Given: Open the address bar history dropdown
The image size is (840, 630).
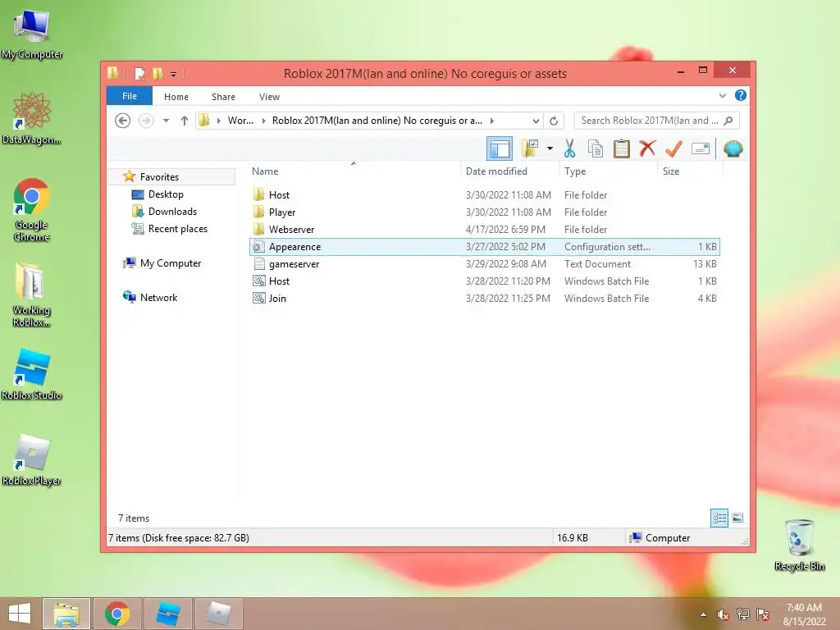Looking at the screenshot, I should [535, 121].
